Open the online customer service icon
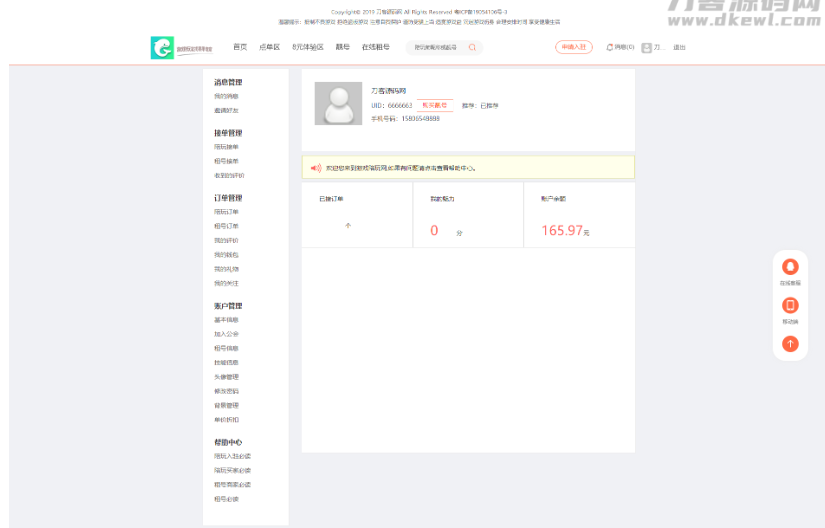 [790, 267]
